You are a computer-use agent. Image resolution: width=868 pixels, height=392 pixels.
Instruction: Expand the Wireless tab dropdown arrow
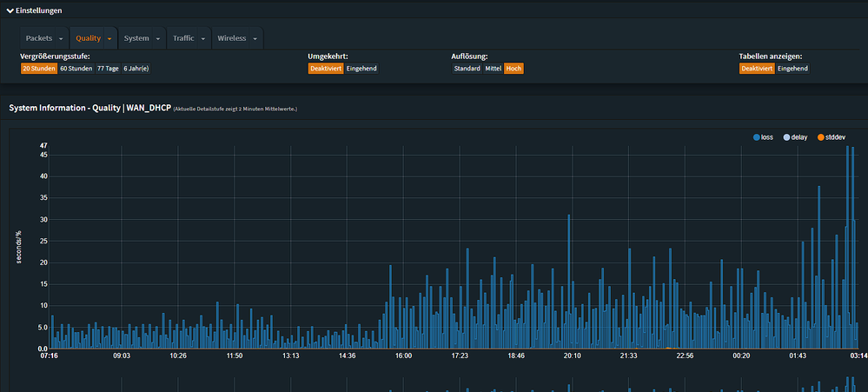tap(255, 39)
